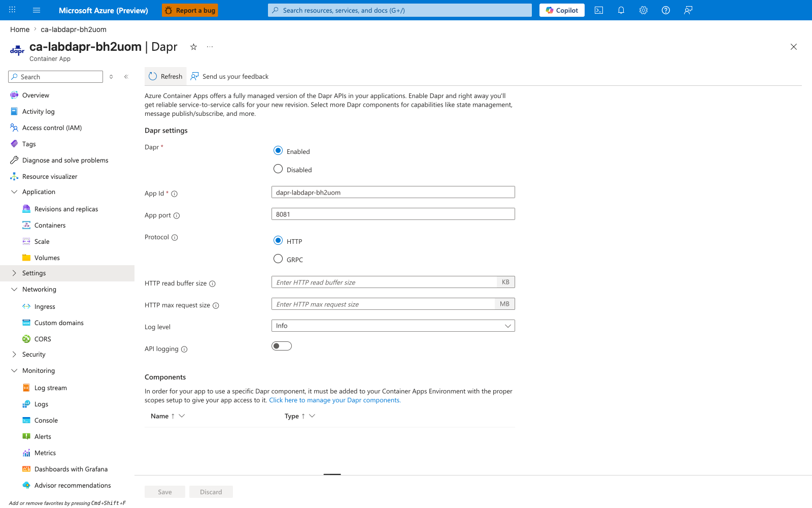Screen dimensions: 812x508
Task: Show info tooltip for App port
Action: (177, 215)
